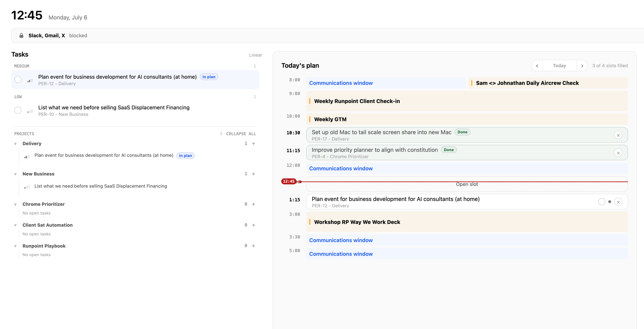The image size is (644, 329).
Task: Click Done badge on Set up old Mac
Action: click(462, 132)
